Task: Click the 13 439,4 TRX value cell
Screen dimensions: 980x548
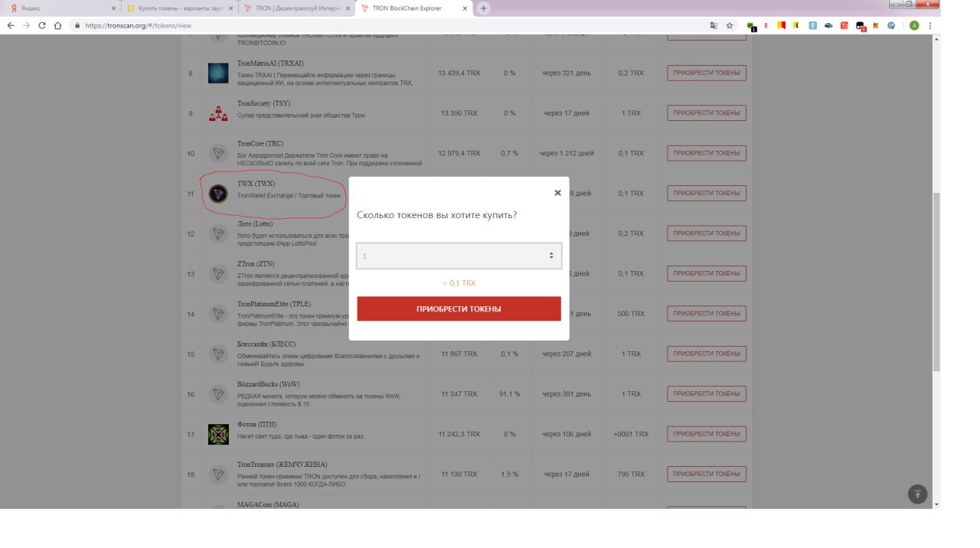Action: click(x=459, y=73)
